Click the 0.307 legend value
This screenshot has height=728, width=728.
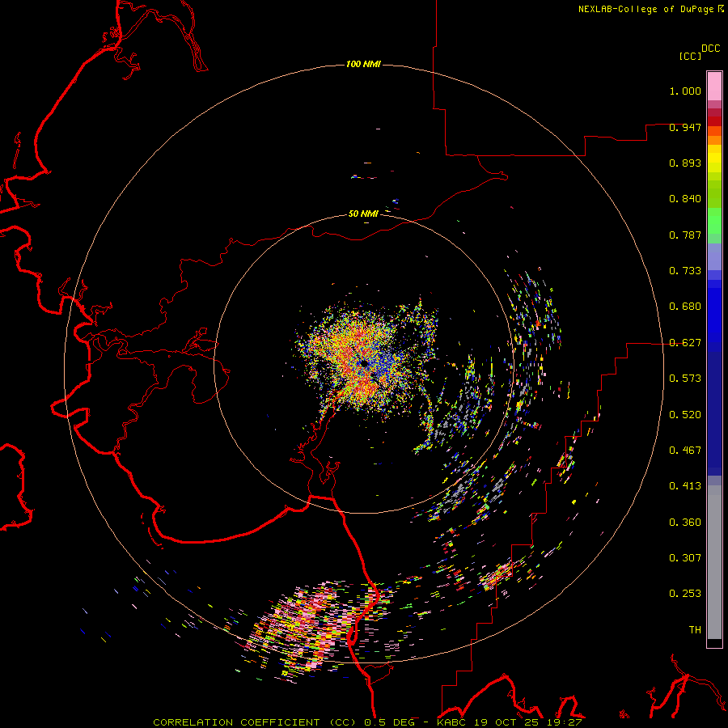pyautogui.click(x=685, y=558)
